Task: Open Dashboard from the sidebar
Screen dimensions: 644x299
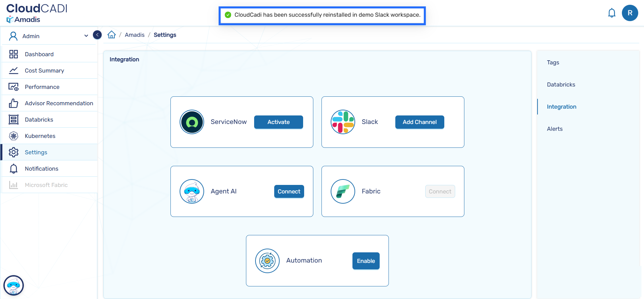Action: coord(39,54)
